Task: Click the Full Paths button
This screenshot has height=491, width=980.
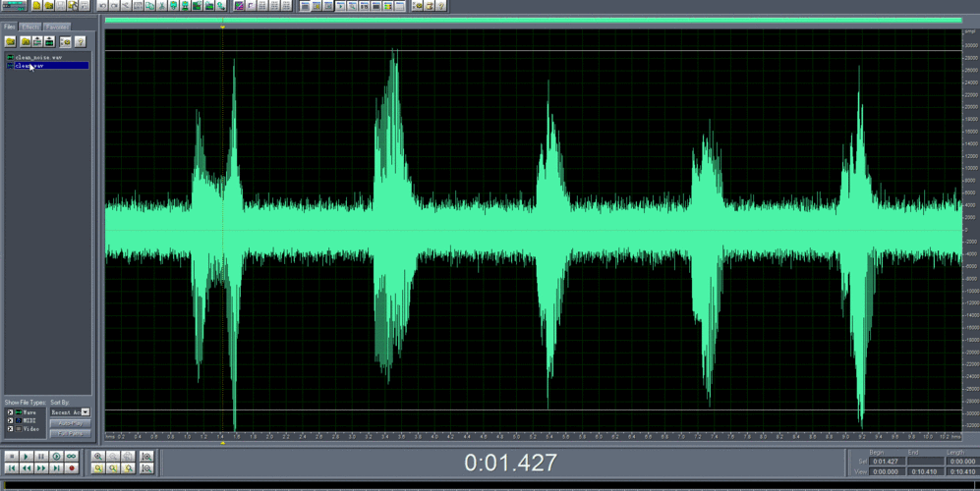Action: click(70, 433)
